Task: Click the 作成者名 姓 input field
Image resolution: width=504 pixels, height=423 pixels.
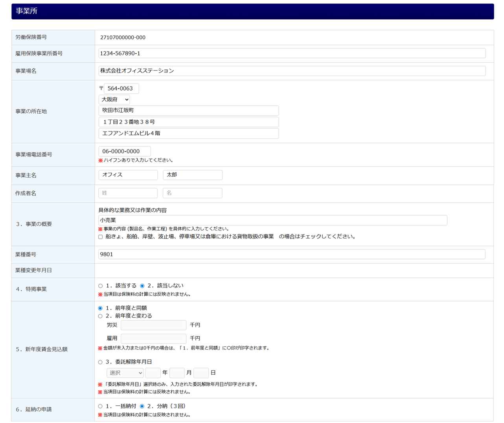Action: (x=128, y=193)
